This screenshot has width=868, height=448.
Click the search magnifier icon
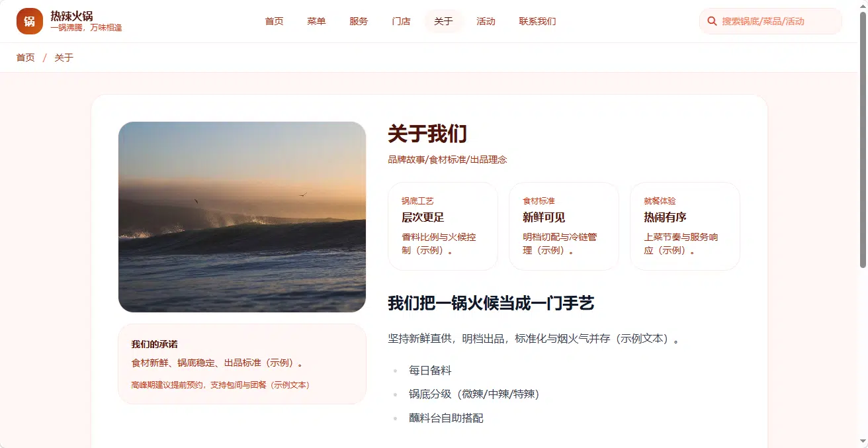[712, 21]
